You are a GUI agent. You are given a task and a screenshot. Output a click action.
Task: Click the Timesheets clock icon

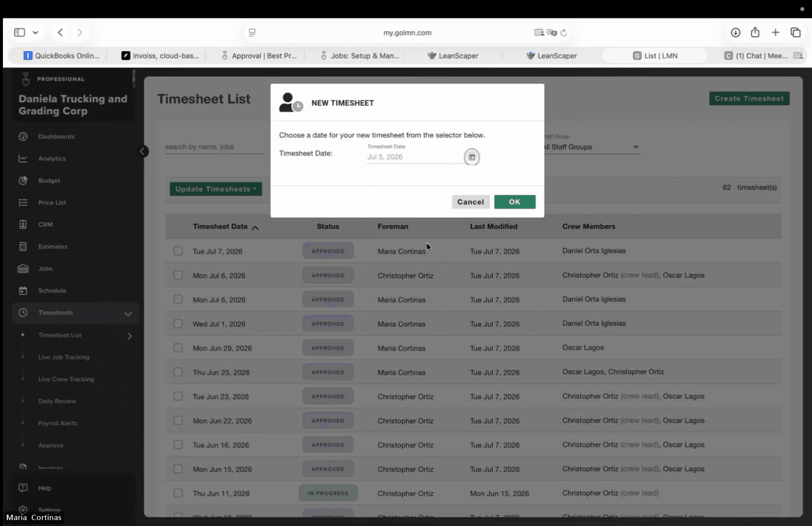click(23, 312)
